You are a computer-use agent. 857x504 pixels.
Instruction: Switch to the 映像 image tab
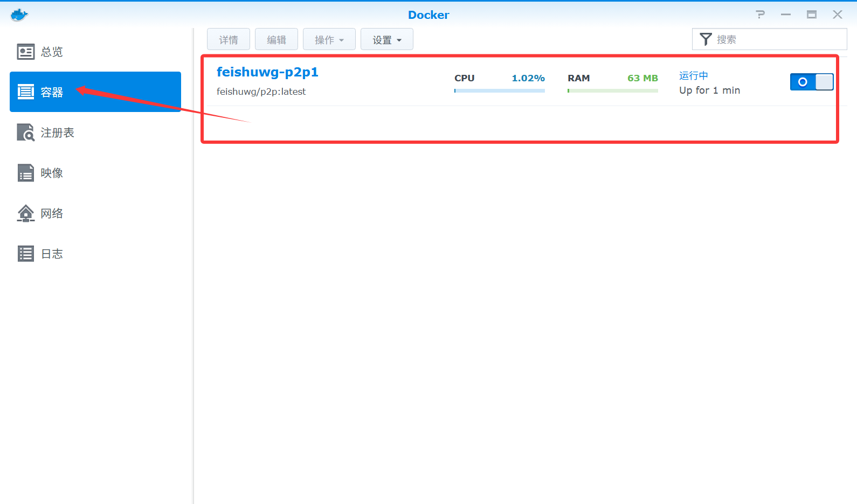tap(95, 173)
